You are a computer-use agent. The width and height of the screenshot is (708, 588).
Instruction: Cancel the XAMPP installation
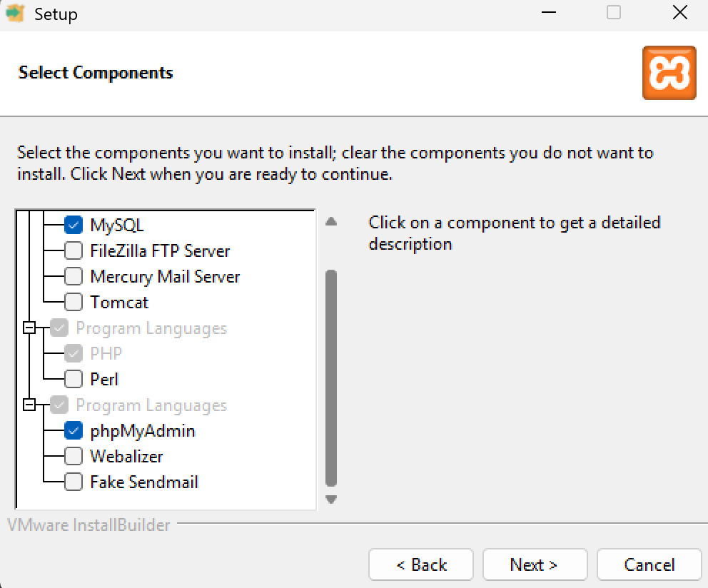pos(649,564)
